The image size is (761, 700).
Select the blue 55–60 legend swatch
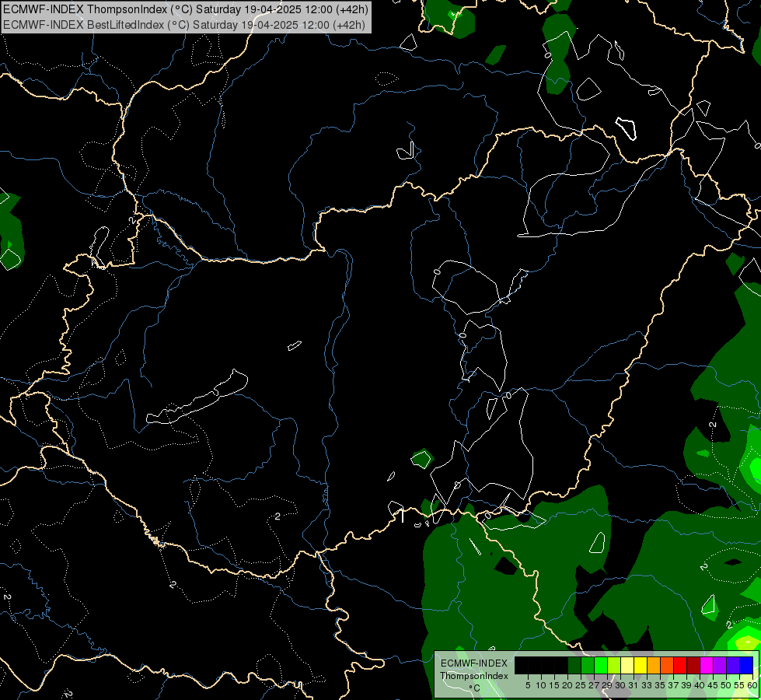[746, 665]
